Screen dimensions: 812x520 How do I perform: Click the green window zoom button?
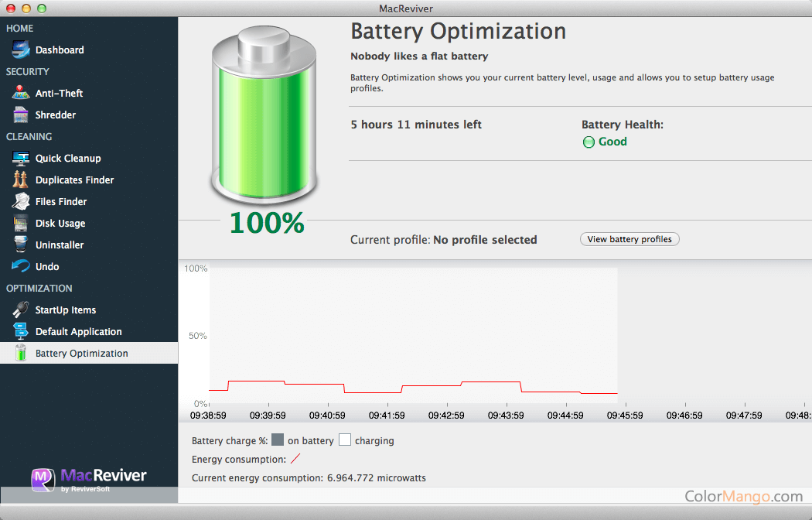42,8
